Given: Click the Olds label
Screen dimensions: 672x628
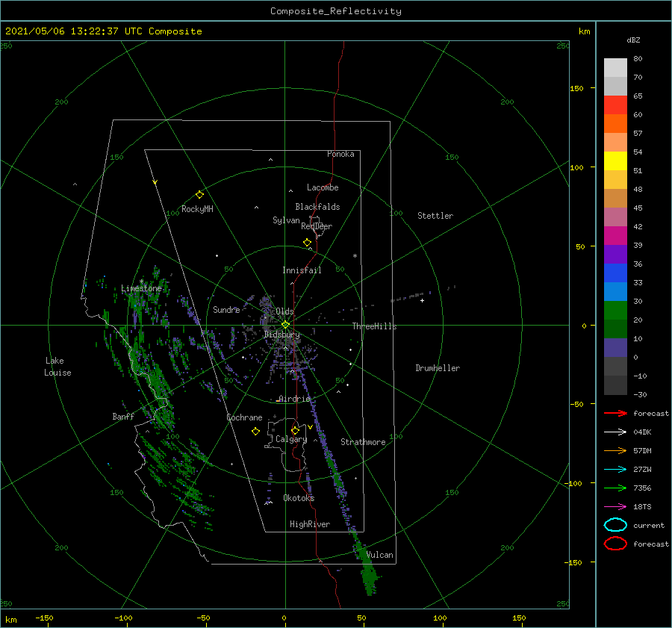Looking at the screenshot, I should (x=284, y=311).
